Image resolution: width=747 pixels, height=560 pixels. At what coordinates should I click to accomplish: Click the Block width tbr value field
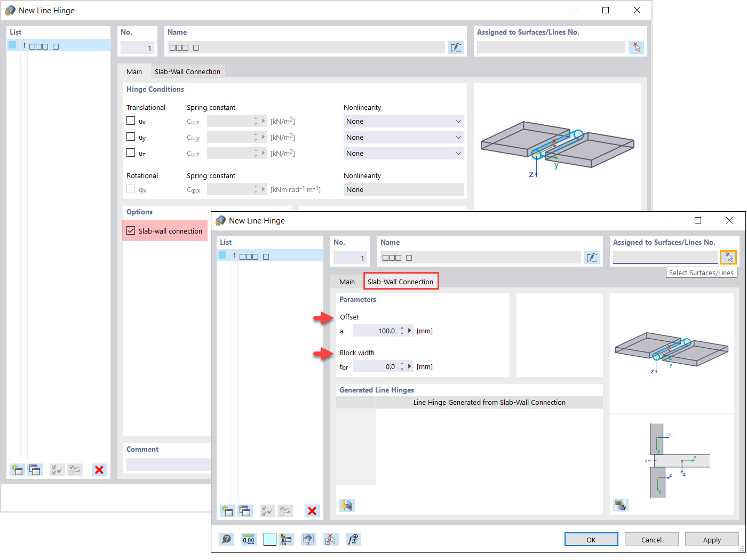(376, 366)
